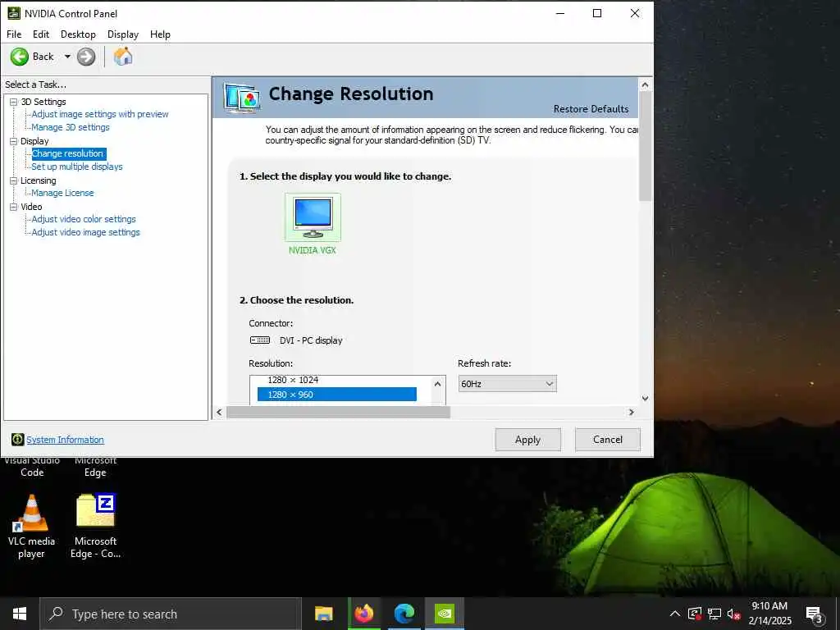Collapse the Display tree node
Viewport: 840px width, 630px height.
coord(13,141)
